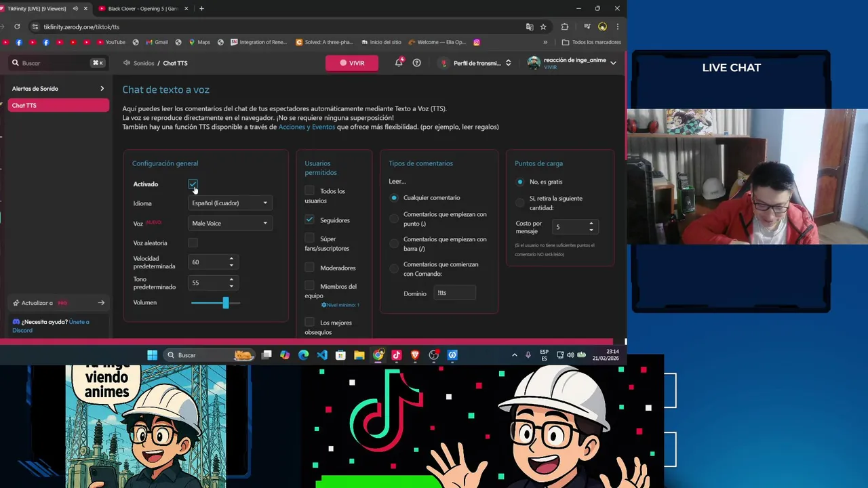Image resolution: width=868 pixels, height=488 pixels.
Task: Open Microsoft Store from the taskbar
Action: coord(340,355)
